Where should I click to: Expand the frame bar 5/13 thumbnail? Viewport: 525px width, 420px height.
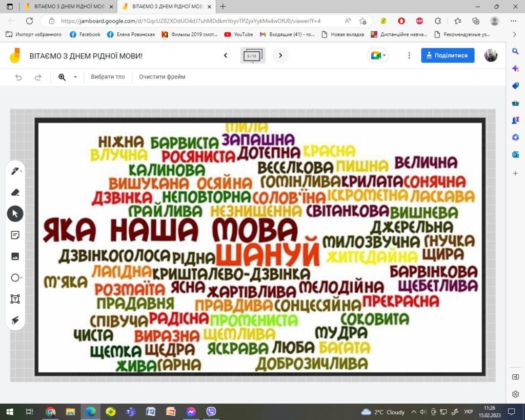coord(252,55)
